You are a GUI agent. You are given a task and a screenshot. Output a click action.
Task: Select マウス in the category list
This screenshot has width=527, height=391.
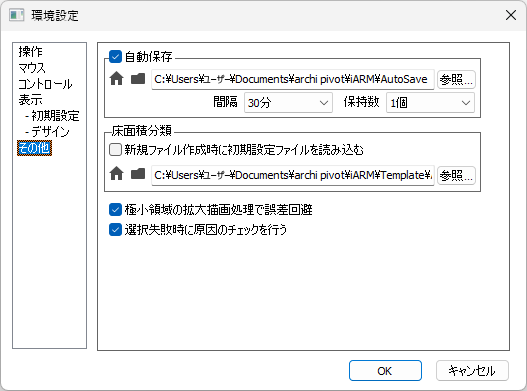pyautogui.click(x=32, y=68)
